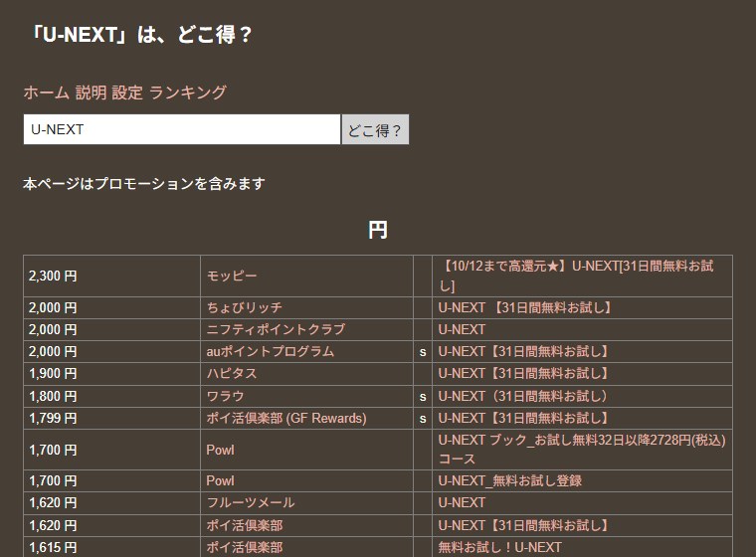The image size is (756, 557).
Task: Open the ランキング navigation link
Action: (x=188, y=93)
